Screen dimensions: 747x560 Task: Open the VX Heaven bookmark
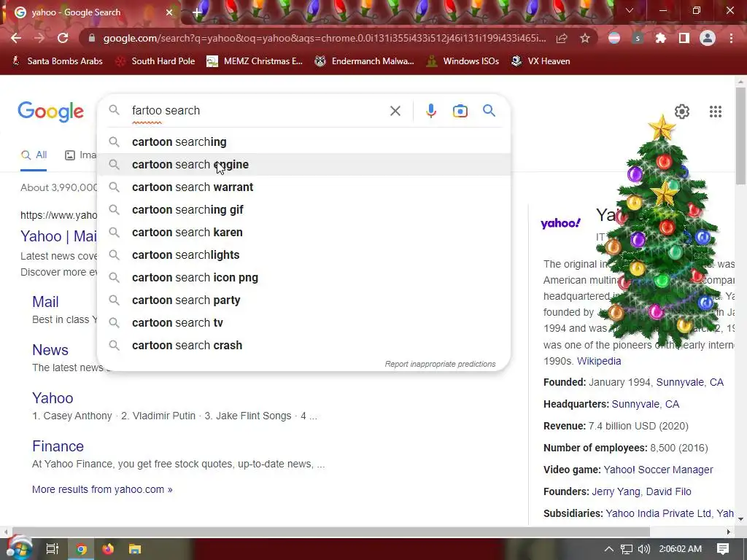(x=541, y=61)
